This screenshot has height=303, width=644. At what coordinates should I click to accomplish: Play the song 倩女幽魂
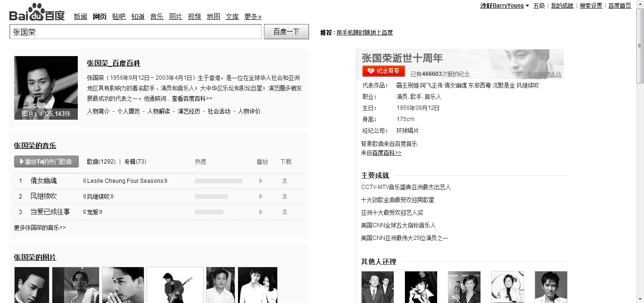tap(261, 181)
